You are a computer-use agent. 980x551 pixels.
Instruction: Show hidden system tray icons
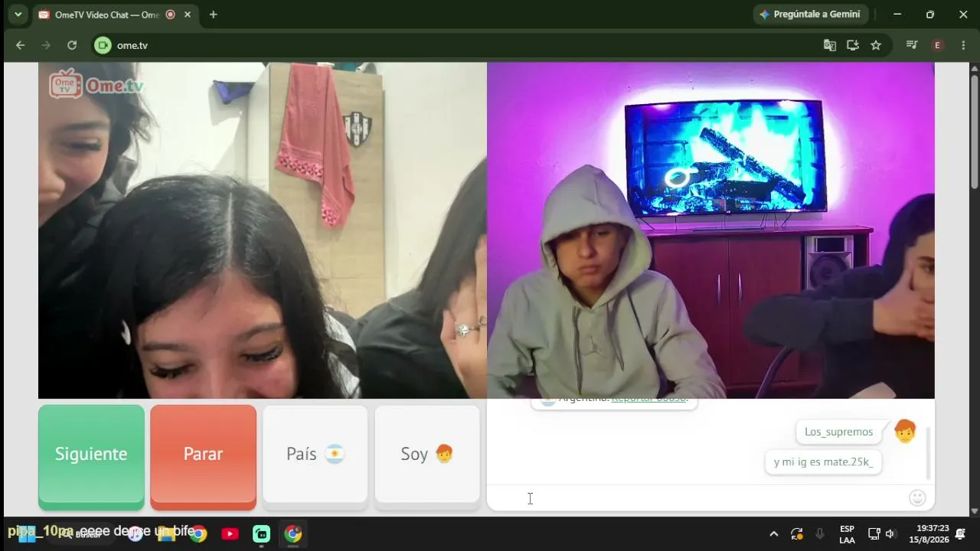pyautogui.click(x=774, y=534)
